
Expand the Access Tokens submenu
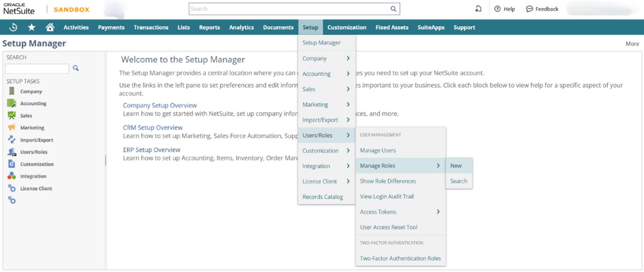(400, 212)
